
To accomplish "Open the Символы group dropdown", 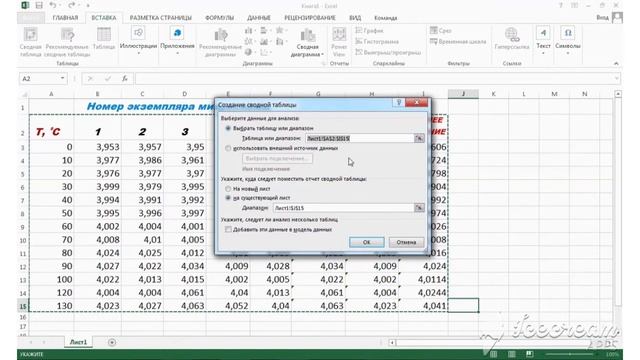I will pos(568,41).
